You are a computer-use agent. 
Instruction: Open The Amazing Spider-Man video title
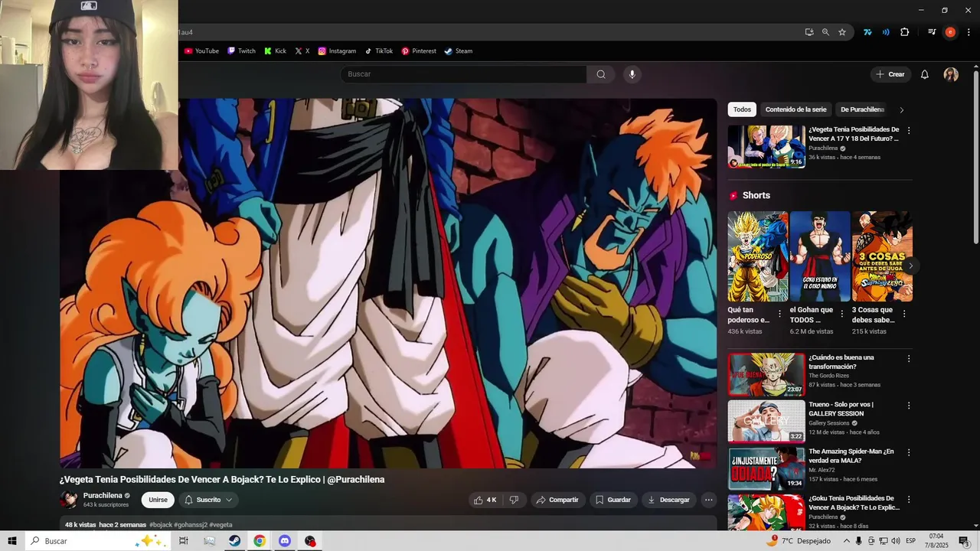tap(851, 456)
